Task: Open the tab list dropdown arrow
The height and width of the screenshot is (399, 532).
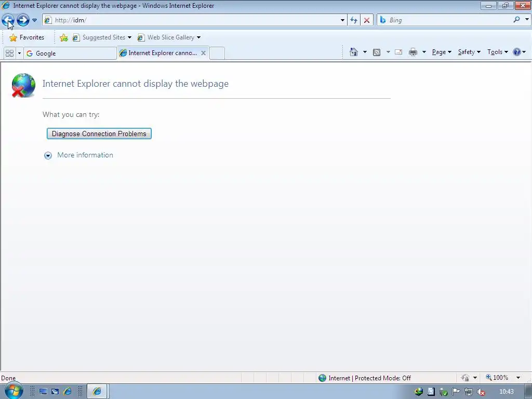Action: [19, 54]
